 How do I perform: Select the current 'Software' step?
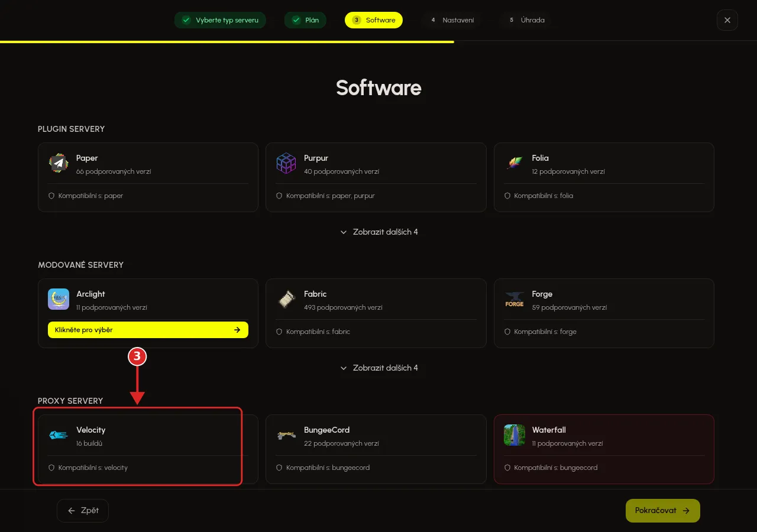pyautogui.click(x=374, y=20)
